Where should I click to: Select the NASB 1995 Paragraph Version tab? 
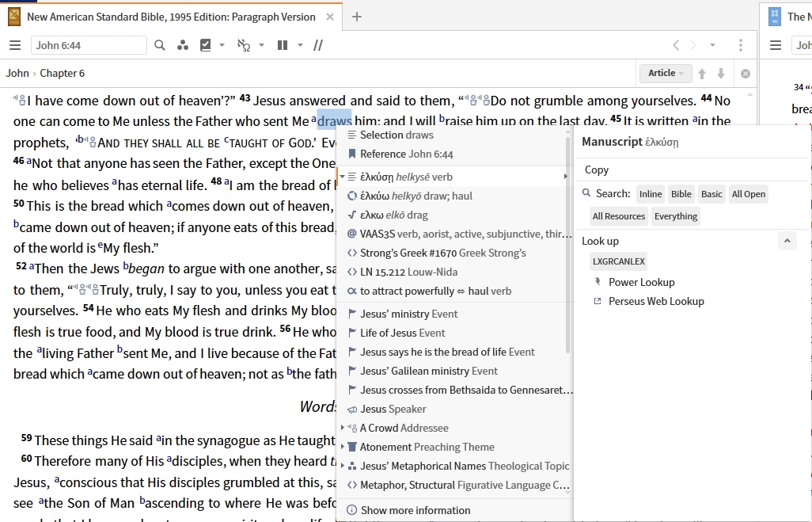(171, 17)
